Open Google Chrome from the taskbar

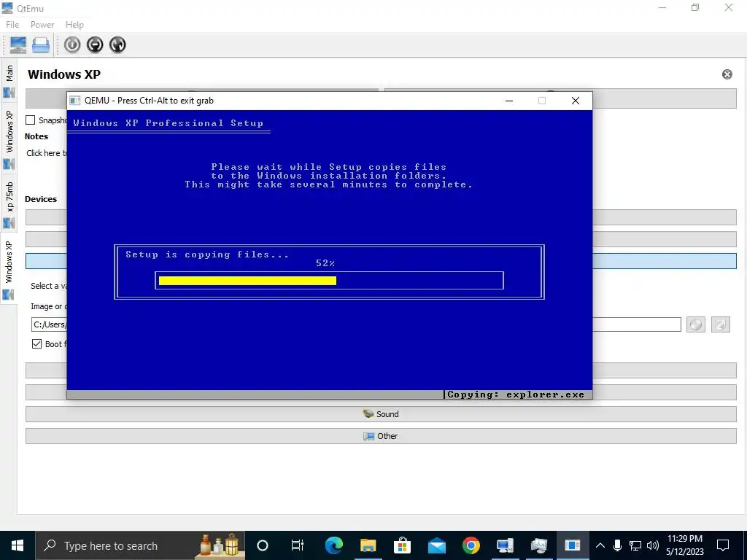tap(471, 545)
